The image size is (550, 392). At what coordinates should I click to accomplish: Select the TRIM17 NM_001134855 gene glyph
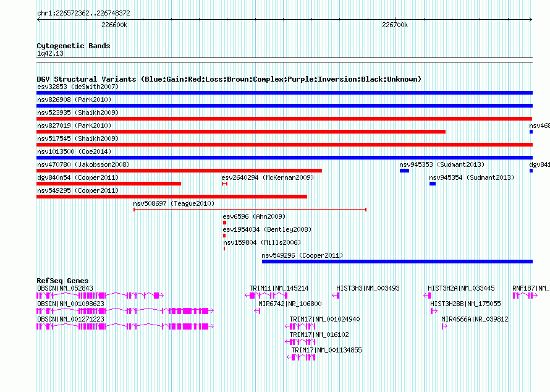click(301, 357)
